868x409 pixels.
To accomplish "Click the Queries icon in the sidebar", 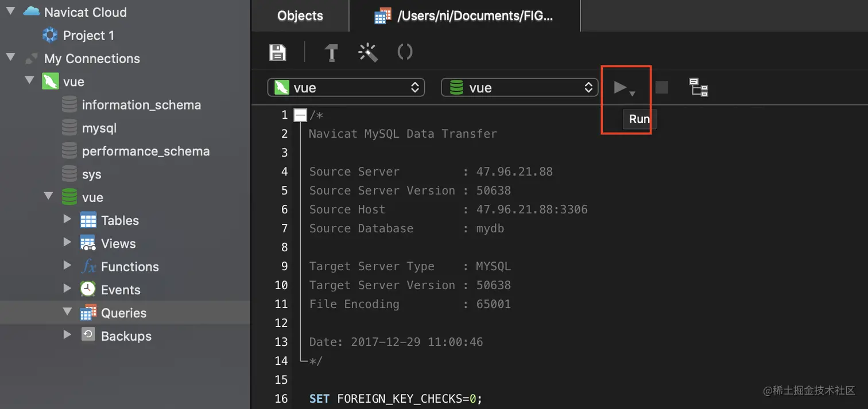I will [x=88, y=313].
